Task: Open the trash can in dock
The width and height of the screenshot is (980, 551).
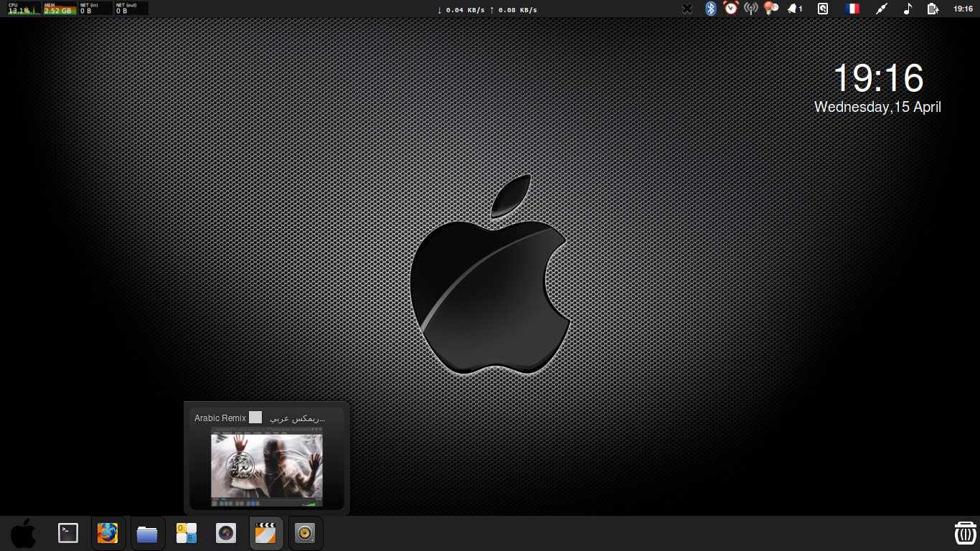Action: tap(965, 533)
